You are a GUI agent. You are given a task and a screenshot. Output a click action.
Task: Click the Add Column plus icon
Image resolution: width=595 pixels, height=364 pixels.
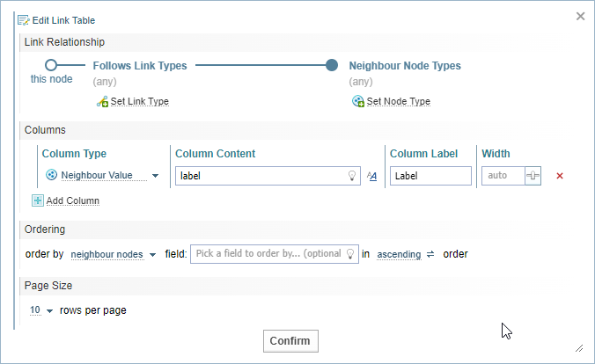tap(38, 200)
